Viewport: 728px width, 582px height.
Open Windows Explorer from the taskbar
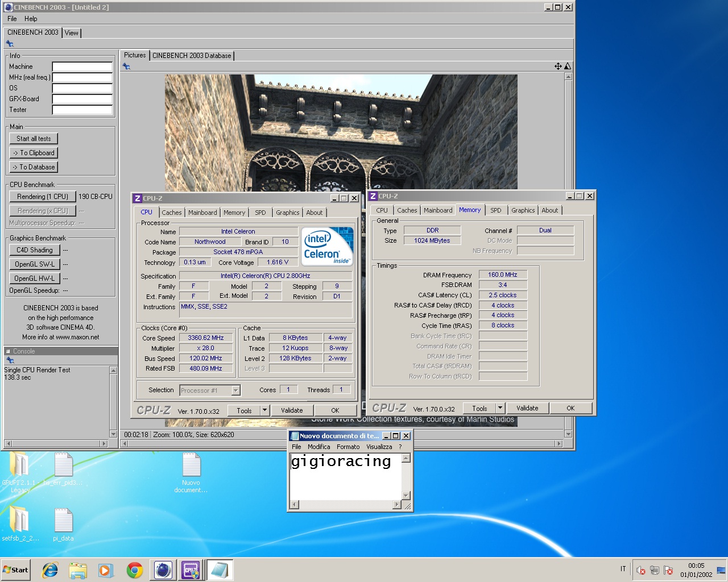78,570
